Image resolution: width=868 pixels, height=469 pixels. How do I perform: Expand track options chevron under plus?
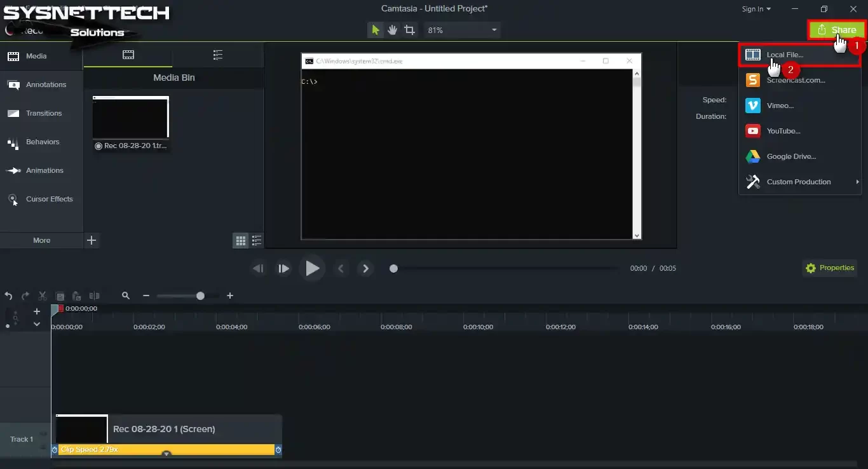(37, 324)
